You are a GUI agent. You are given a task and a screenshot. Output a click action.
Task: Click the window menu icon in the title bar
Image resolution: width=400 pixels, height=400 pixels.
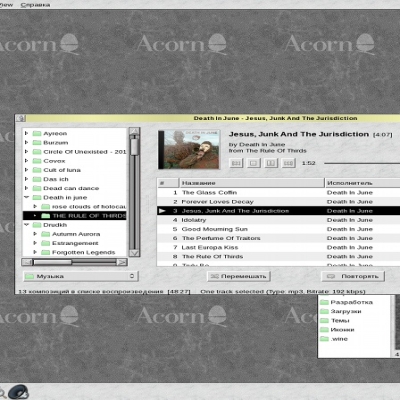pos(21,118)
